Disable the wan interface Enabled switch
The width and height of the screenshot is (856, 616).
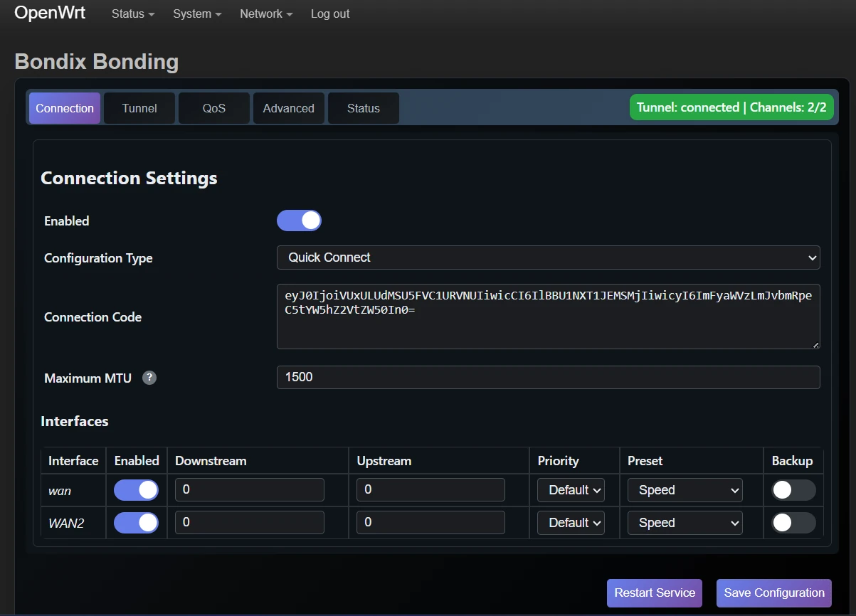click(x=137, y=490)
